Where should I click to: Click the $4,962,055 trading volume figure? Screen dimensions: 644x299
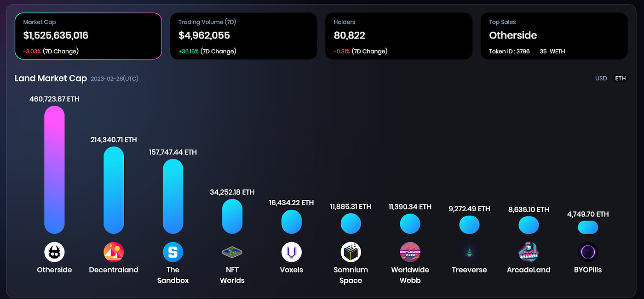point(204,35)
